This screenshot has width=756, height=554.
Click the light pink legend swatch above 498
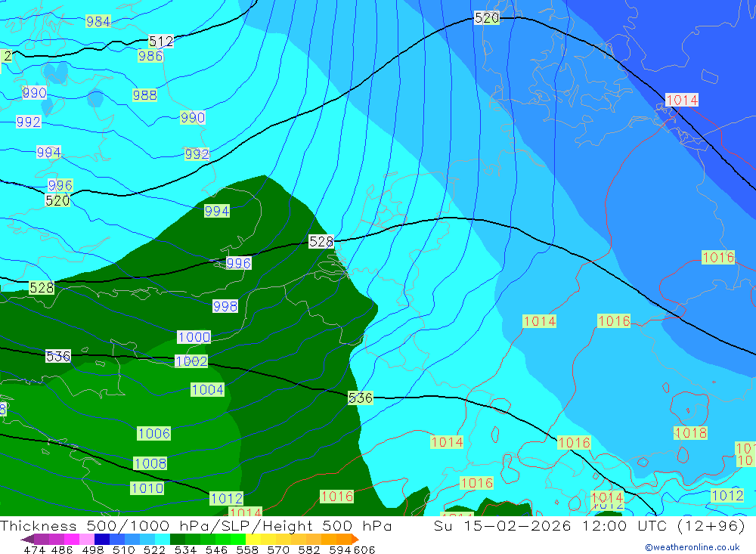[87, 539]
